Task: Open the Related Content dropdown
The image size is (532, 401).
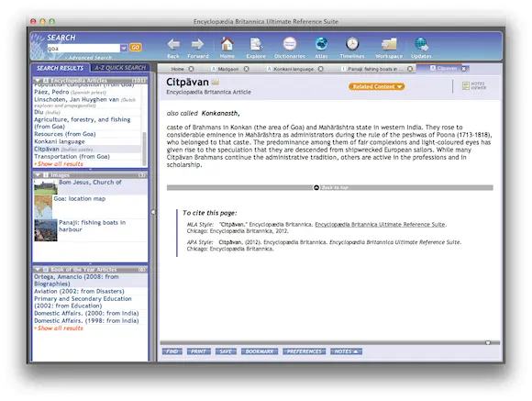Action: pyautogui.click(x=377, y=86)
